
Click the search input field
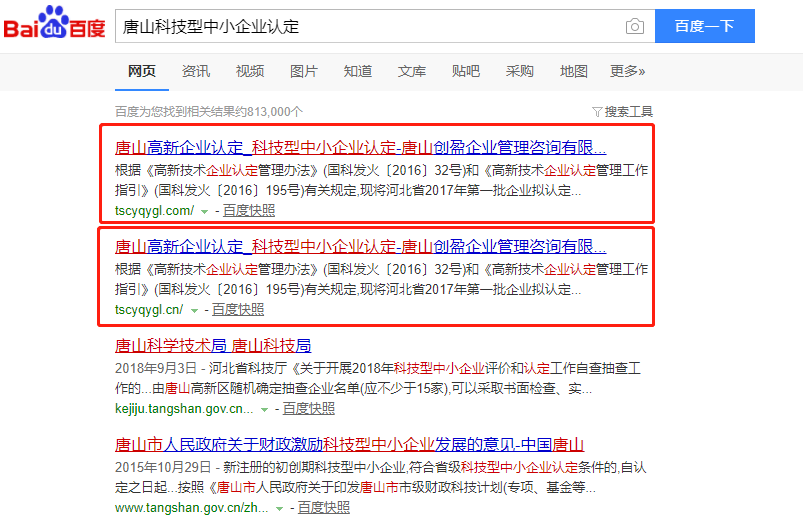tap(365, 27)
